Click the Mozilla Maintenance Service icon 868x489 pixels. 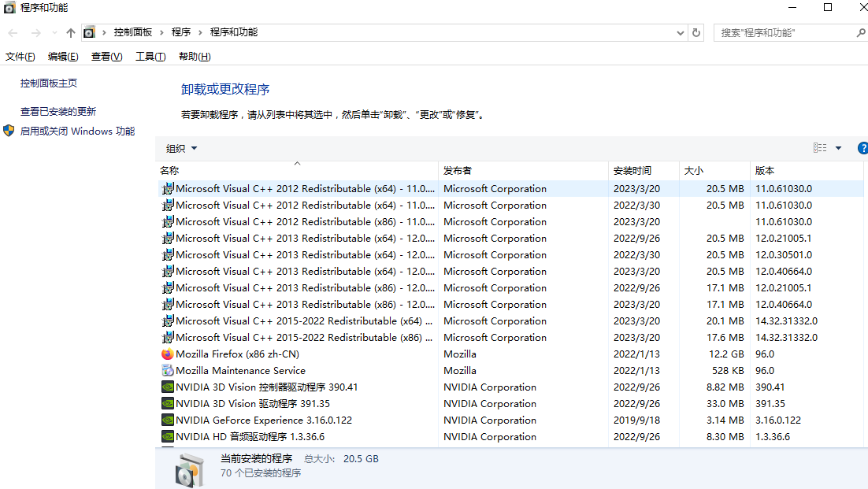[x=167, y=371]
